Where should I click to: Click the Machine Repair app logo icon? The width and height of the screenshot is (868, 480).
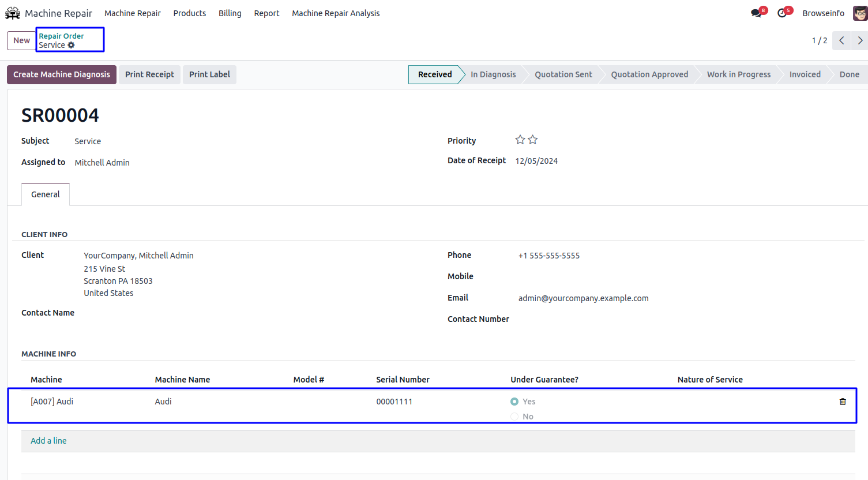point(13,13)
